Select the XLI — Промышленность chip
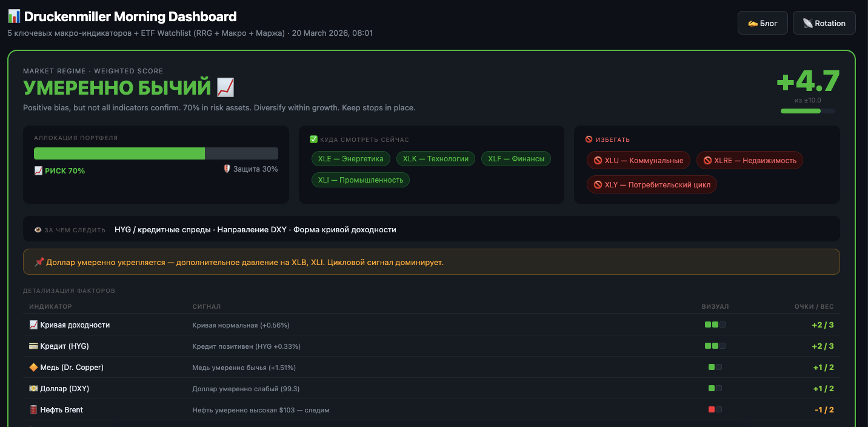Screen dimensions: 868x427 (x=361, y=180)
